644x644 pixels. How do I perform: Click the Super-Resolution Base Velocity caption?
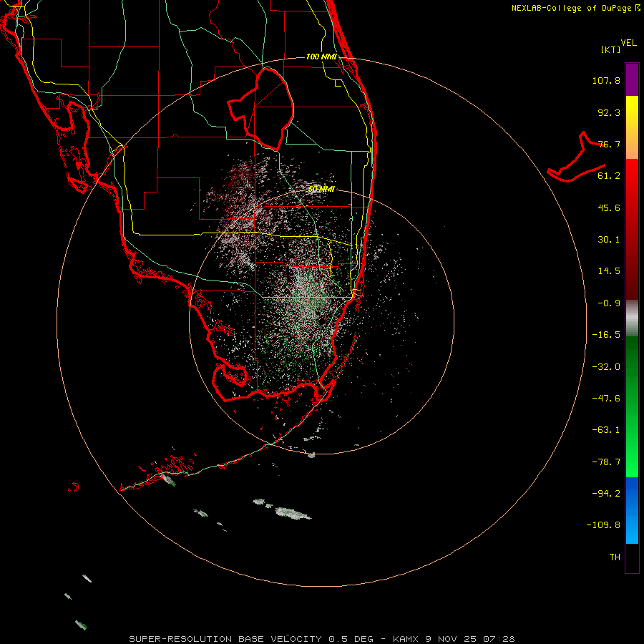pos(321,639)
